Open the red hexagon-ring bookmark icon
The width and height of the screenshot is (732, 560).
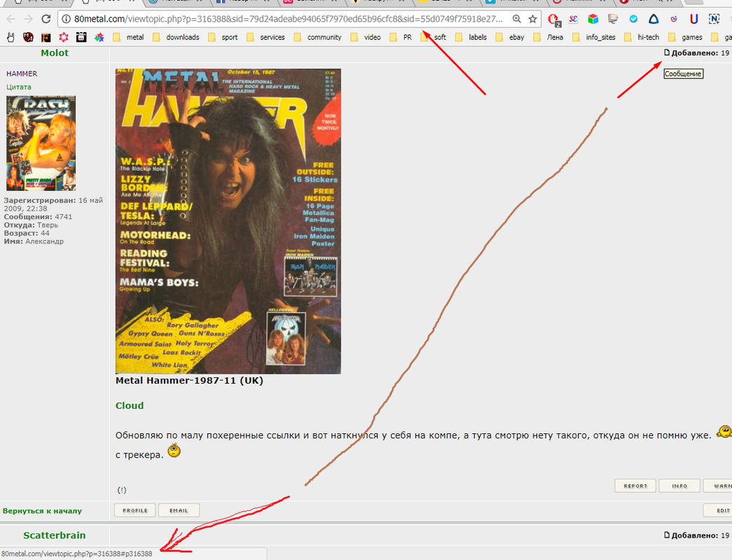tap(64, 37)
